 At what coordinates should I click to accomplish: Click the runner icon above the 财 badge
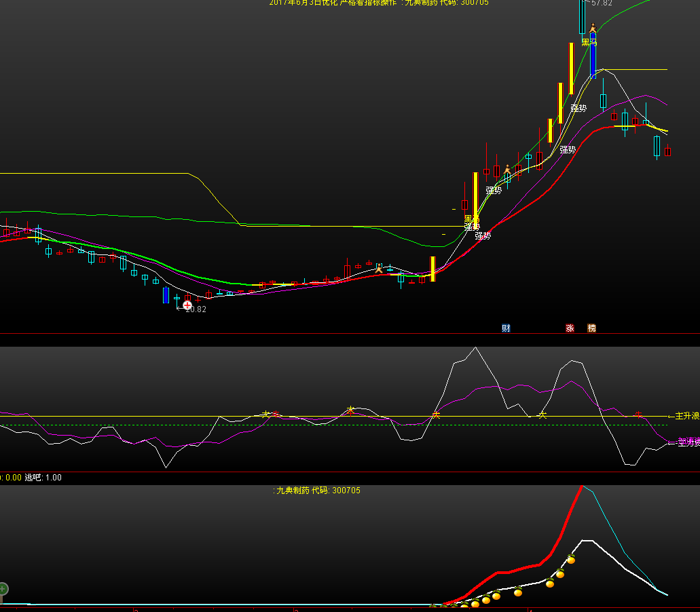pos(507,170)
